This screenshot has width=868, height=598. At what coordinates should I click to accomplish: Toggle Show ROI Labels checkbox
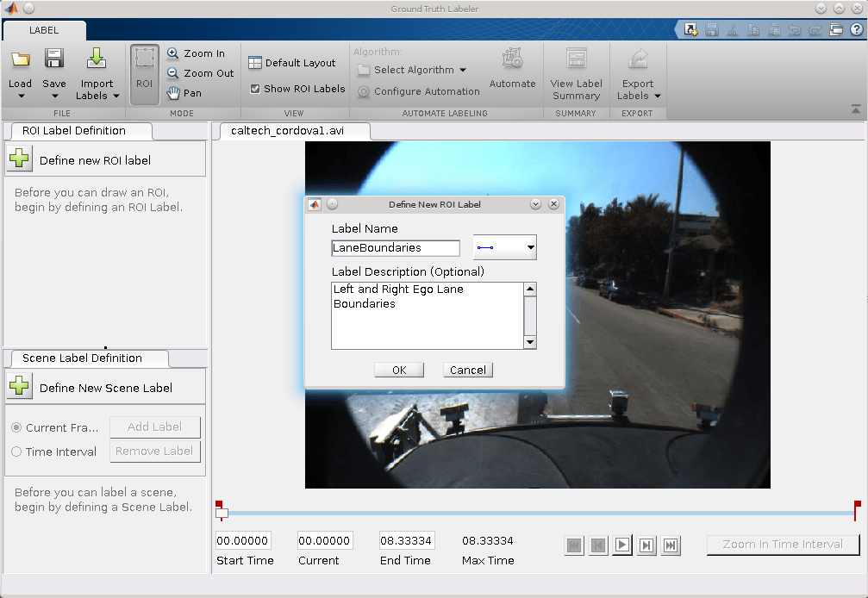click(255, 89)
